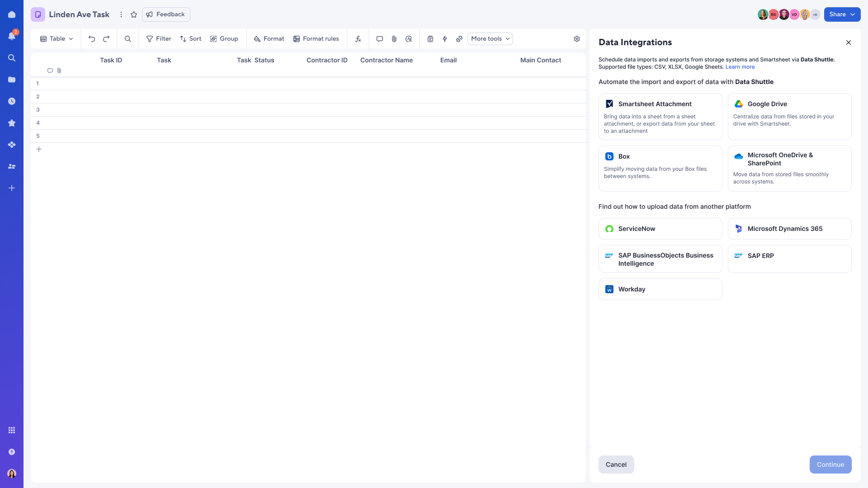Choose the Box integration card
The image size is (868, 488).
(x=660, y=168)
